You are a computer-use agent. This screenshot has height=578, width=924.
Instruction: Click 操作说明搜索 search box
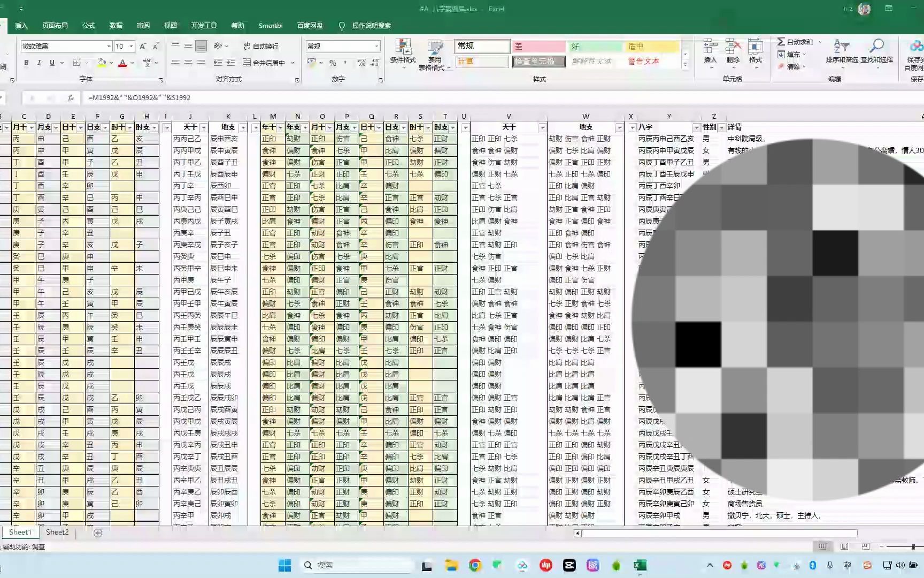coord(371,25)
